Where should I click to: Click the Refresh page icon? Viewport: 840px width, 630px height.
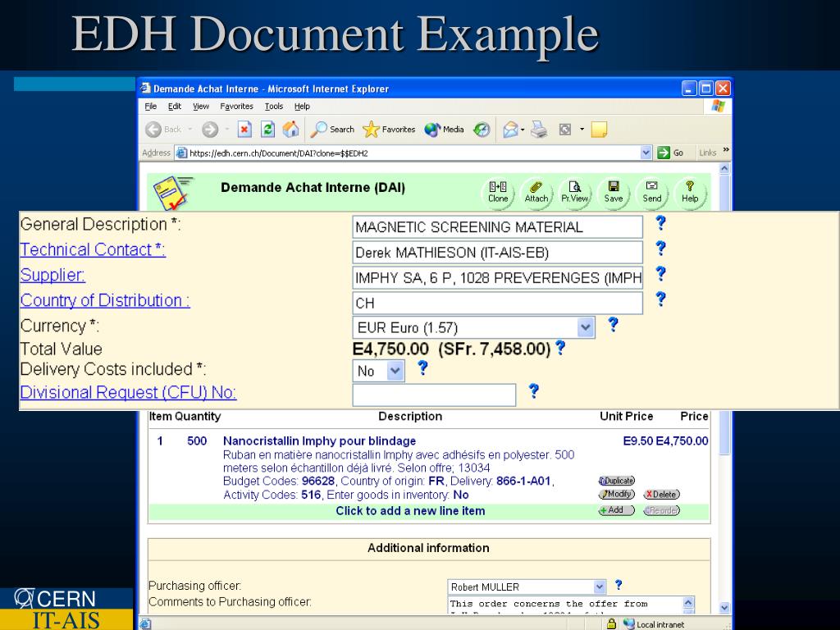pyautogui.click(x=268, y=129)
